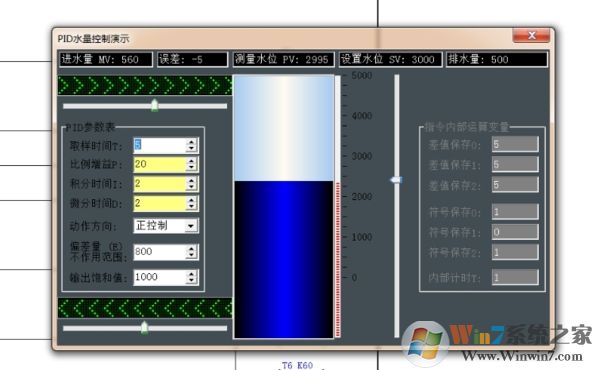Click the 排水量: 500 readout
Image resolution: width=599 pixels, height=370 pixels.
point(497,59)
